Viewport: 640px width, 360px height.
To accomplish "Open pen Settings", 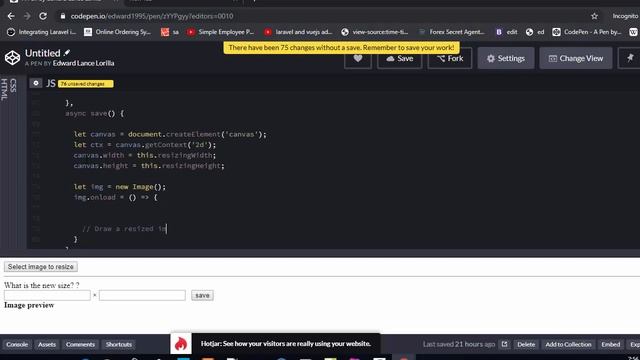I will click(x=506, y=58).
